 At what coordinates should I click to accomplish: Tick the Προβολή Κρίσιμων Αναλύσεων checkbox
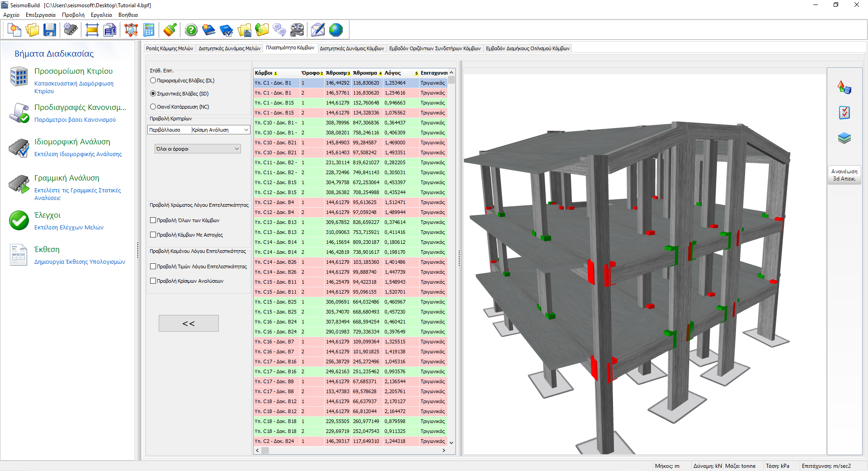tap(153, 281)
